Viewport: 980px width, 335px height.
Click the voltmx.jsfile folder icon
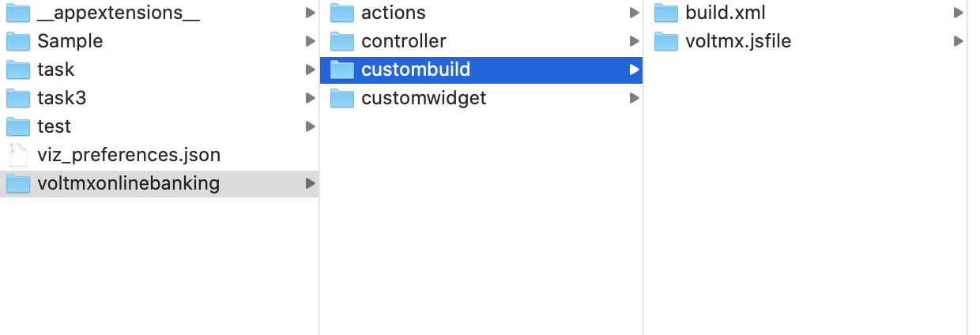[666, 41]
